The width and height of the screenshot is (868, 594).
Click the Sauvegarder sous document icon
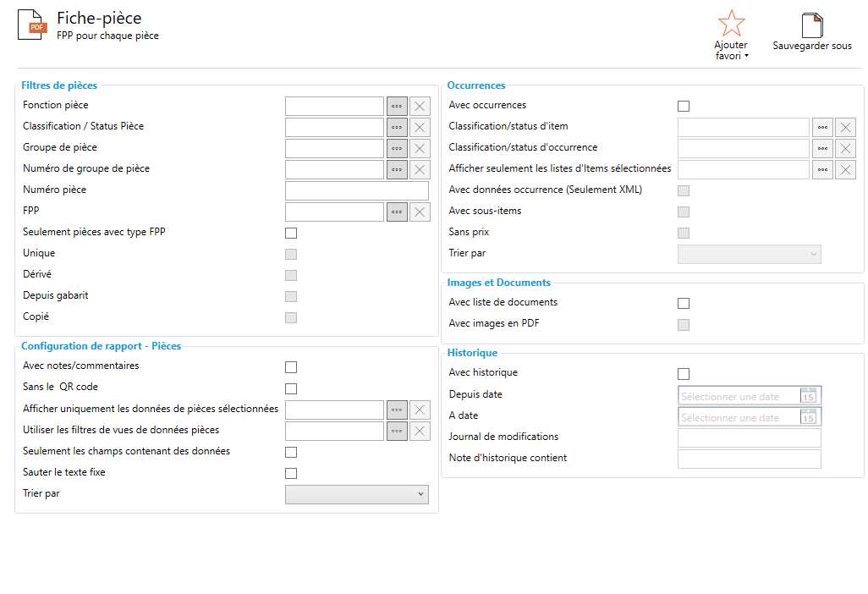click(x=812, y=25)
